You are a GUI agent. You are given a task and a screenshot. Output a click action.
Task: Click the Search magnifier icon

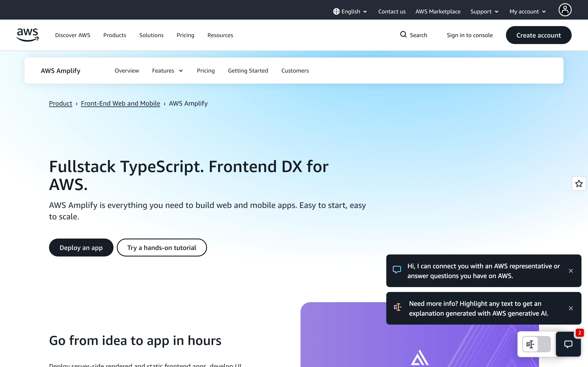403,34
